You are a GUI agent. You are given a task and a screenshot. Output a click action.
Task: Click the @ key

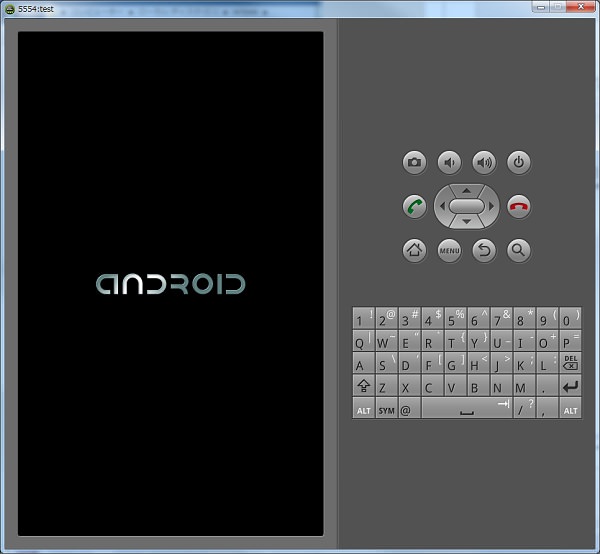pyautogui.click(x=409, y=408)
